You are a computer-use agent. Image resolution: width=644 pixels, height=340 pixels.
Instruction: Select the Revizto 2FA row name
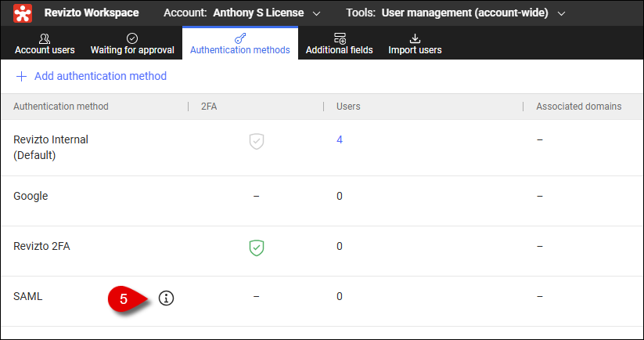click(x=41, y=246)
